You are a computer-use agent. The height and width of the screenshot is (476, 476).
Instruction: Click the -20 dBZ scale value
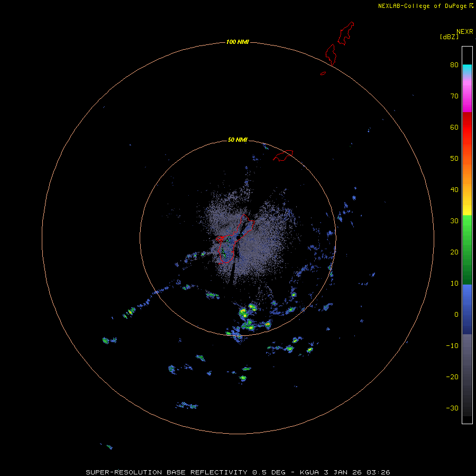pyautogui.click(x=452, y=377)
